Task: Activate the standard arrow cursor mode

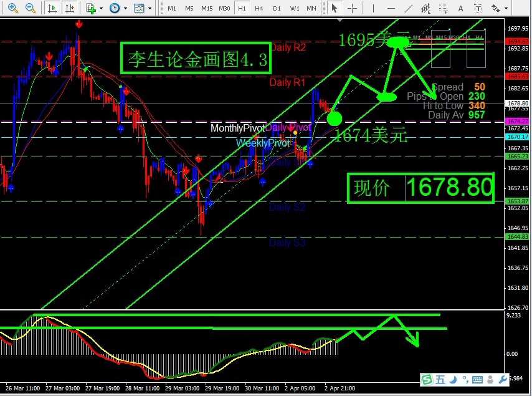Action: 335,8
